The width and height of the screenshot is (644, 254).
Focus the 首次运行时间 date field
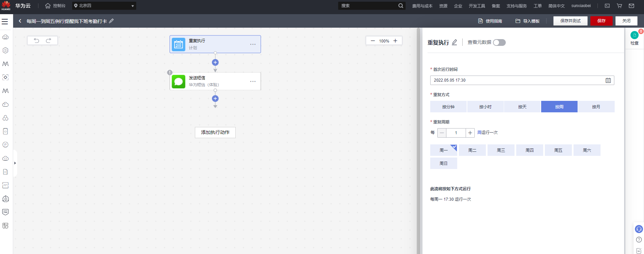(x=522, y=80)
